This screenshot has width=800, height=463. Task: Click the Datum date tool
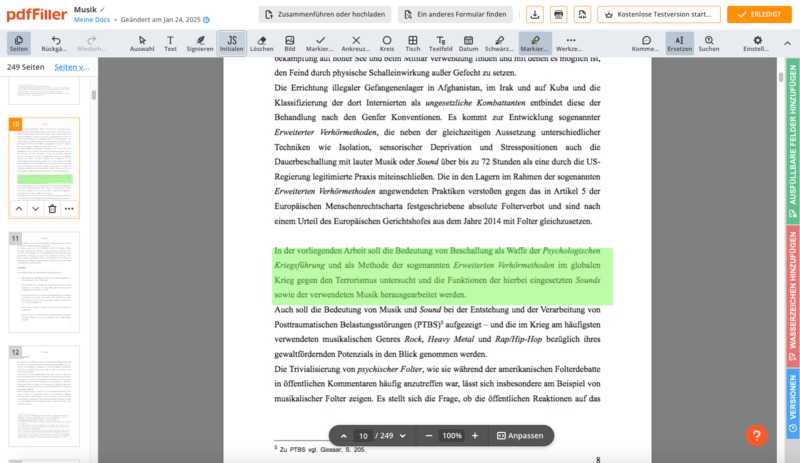[468, 43]
